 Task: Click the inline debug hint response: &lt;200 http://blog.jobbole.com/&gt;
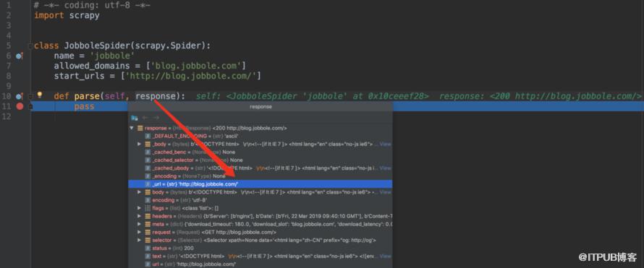tap(540, 96)
